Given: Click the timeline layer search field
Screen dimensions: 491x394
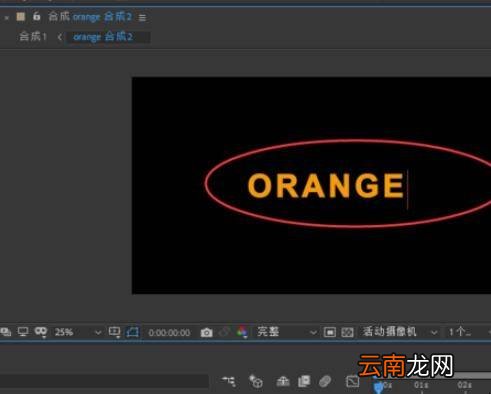Looking at the screenshot, I should [104, 381].
